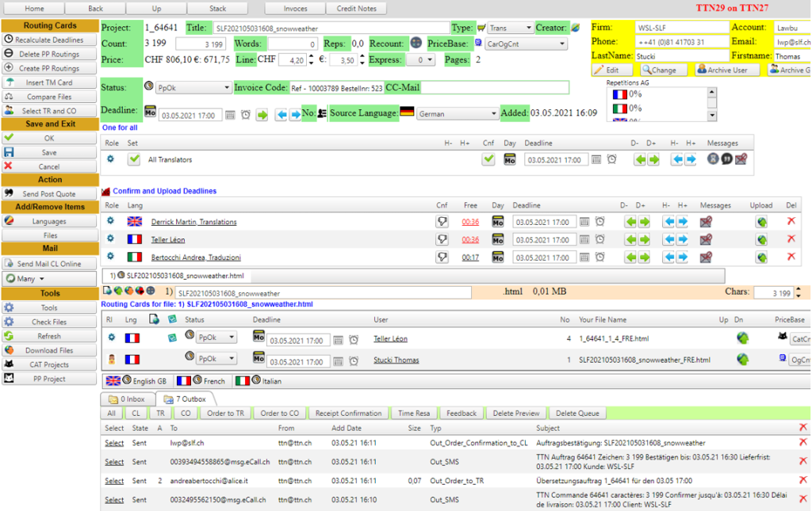Click download globe icon for 1_64641_1_4_FRE.html
Viewport: 812px width, 511px height.
pos(743,338)
